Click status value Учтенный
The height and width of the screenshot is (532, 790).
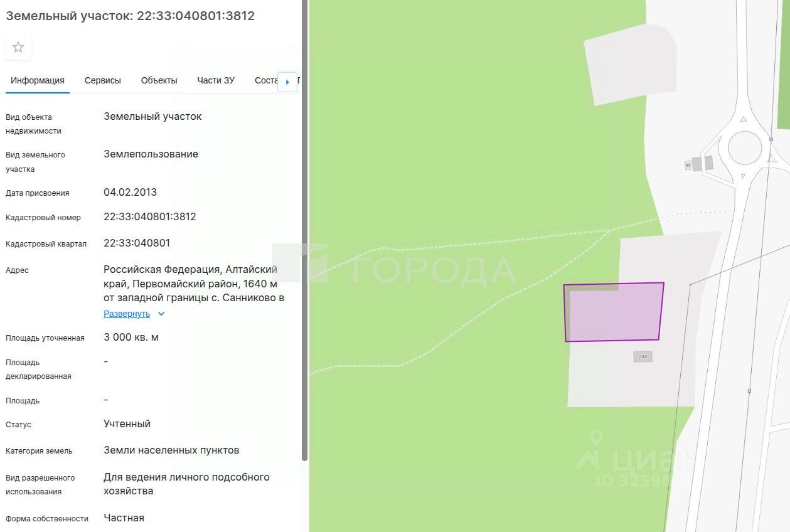(x=127, y=424)
